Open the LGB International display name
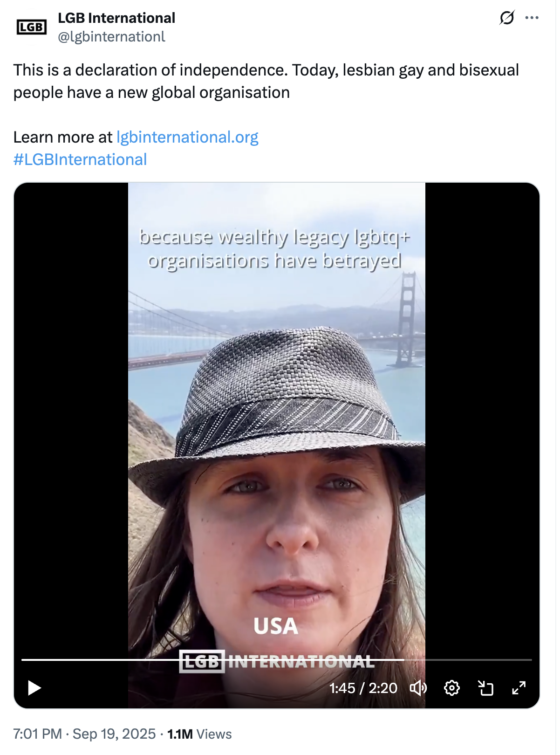 click(x=116, y=18)
